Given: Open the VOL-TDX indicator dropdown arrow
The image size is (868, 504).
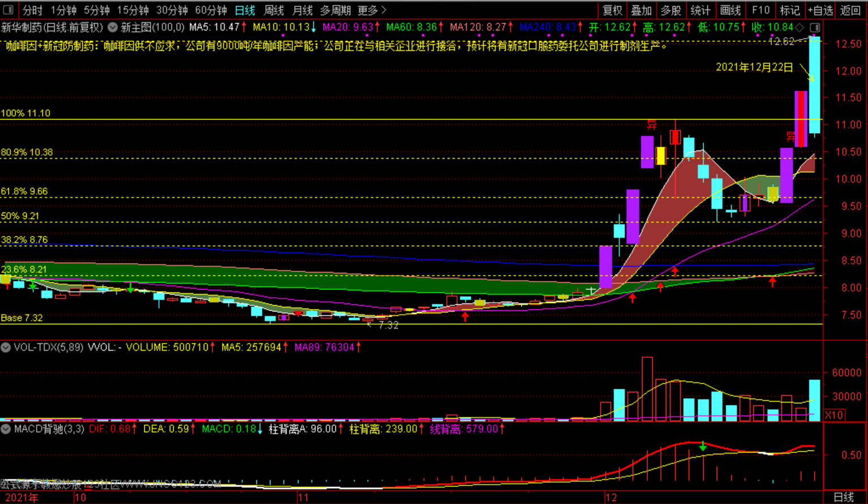Looking at the screenshot, I should (6, 347).
